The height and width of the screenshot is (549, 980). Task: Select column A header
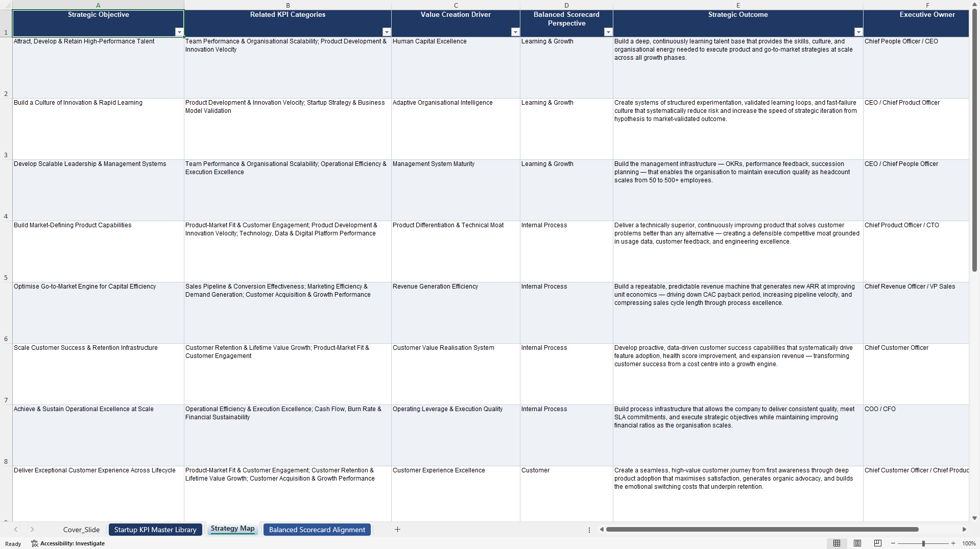(x=98, y=5)
